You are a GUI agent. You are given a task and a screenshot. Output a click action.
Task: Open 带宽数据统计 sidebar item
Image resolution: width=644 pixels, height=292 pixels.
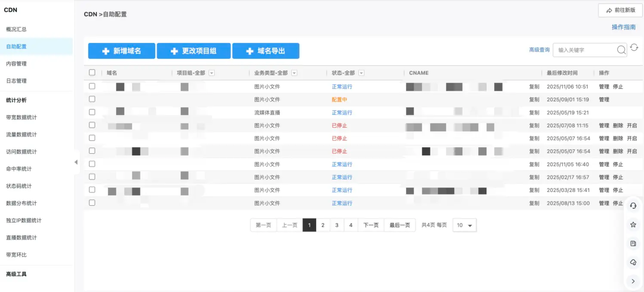pos(21,117)
